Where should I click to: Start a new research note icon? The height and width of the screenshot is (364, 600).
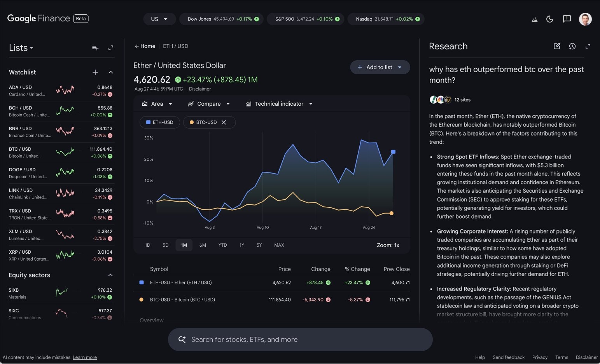pos(557,46)
